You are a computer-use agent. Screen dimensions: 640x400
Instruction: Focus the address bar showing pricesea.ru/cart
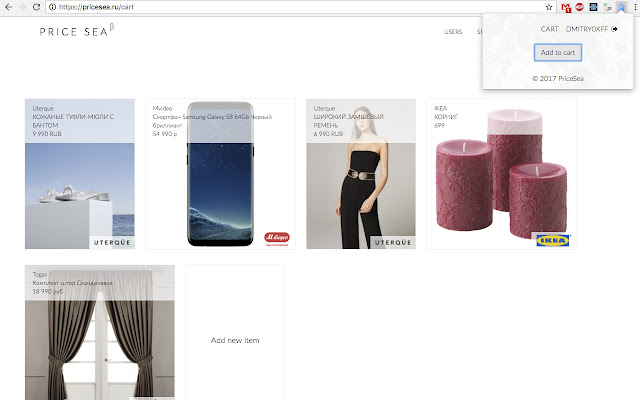[300, 7]
